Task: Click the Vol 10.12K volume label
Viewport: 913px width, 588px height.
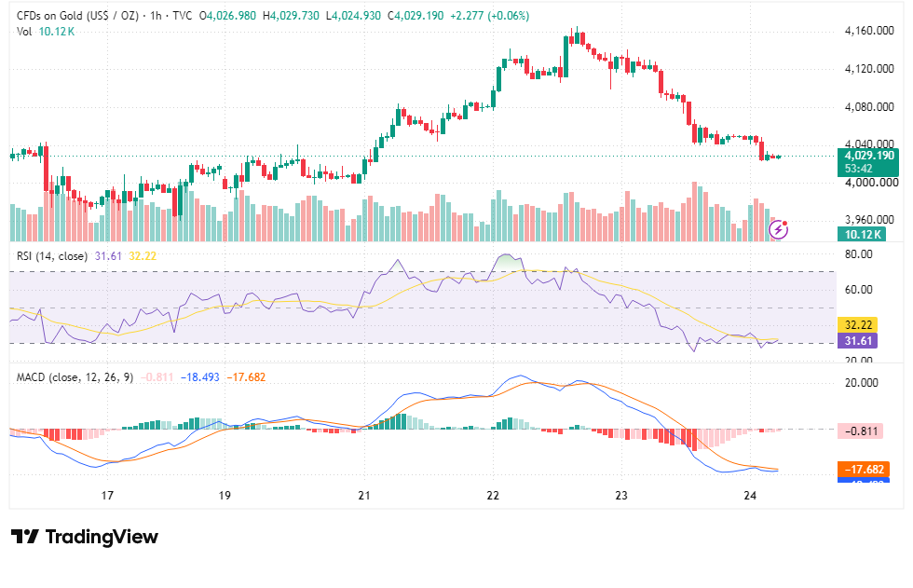Action: coord(46,32)
